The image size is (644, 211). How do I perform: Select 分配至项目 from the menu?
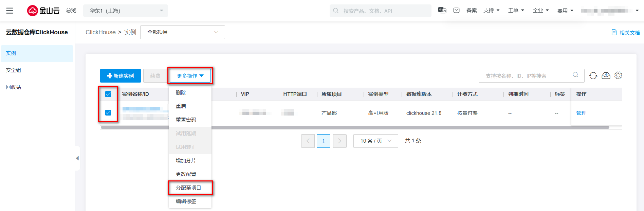click(x=189, y=188)
